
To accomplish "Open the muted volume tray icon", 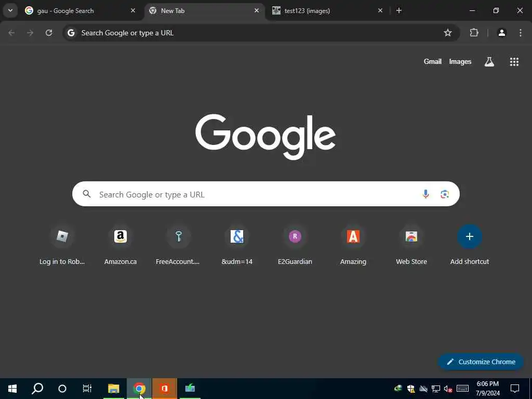I will pyautogui.click(x=448, y=389).
